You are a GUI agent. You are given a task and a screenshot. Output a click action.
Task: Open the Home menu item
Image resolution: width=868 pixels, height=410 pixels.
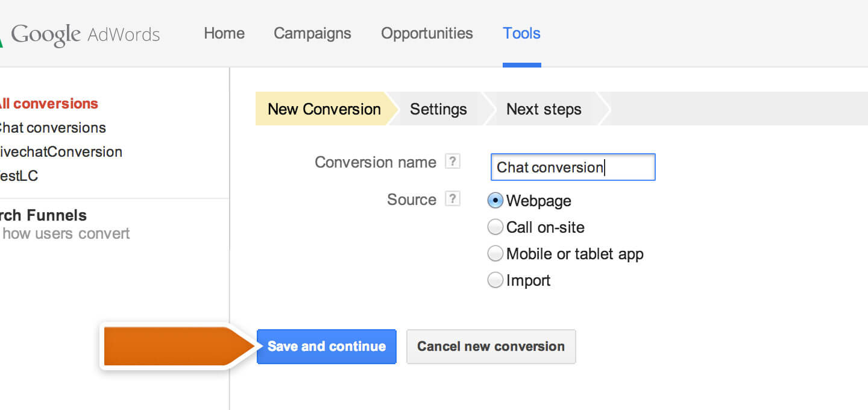224,33
